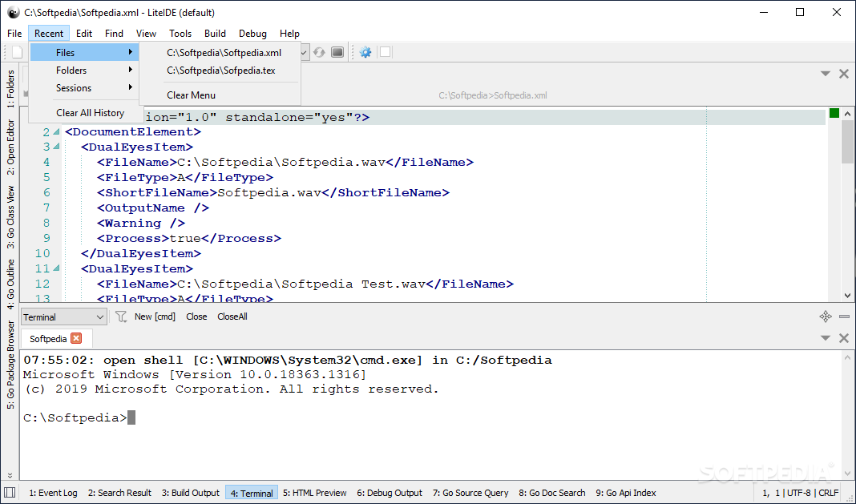Expand the Folders submenu
Image resolution: width=856 pixels, height=504 pixels.
(x=84, y=70)
